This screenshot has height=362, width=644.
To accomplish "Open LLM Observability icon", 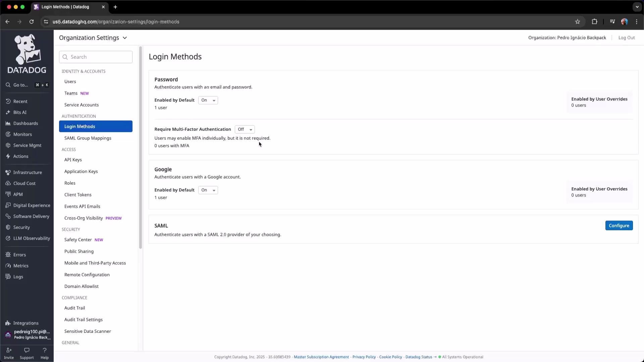I will click(8, 238).
